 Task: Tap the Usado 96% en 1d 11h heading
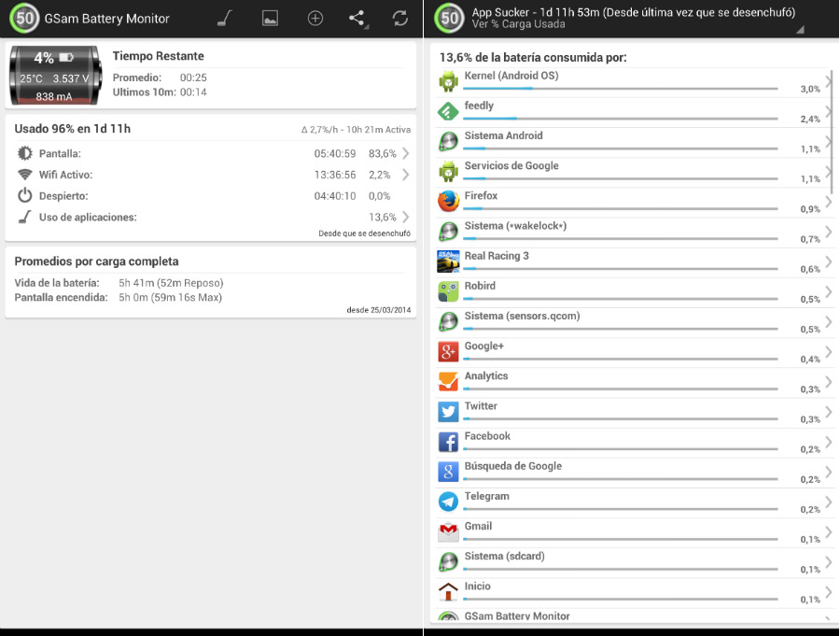click(x=72, y=129)
